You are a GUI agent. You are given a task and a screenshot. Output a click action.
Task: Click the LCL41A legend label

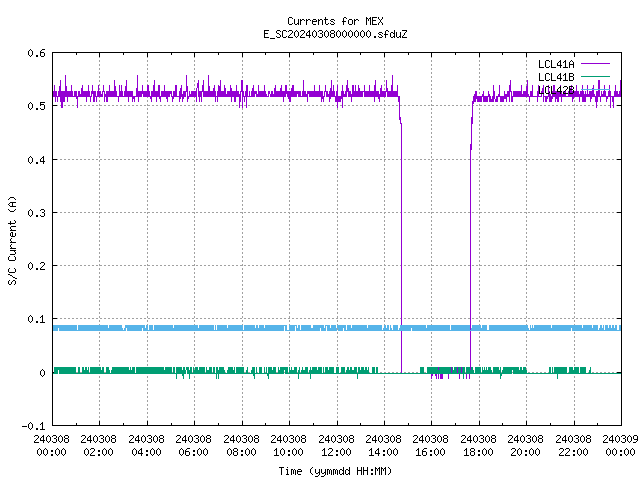click(x=556, y=64)
